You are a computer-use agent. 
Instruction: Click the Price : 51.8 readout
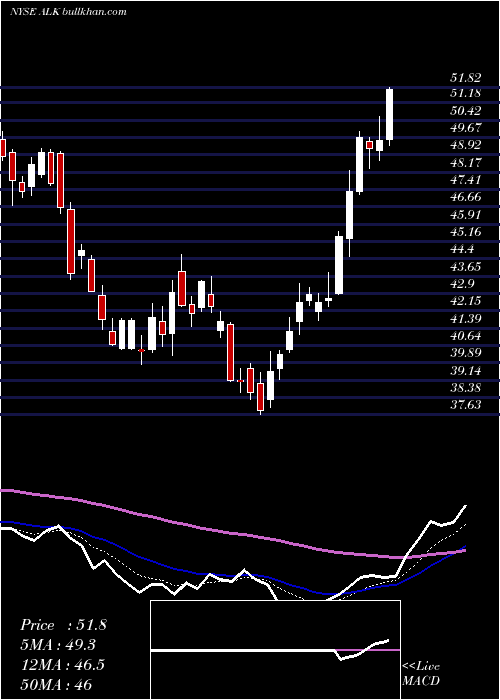[63, 625]
